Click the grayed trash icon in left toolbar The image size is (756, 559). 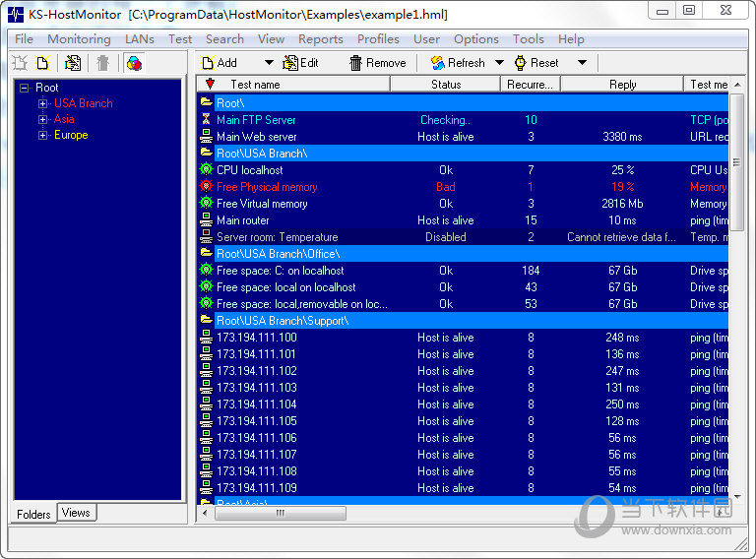(x=102, y=63)
